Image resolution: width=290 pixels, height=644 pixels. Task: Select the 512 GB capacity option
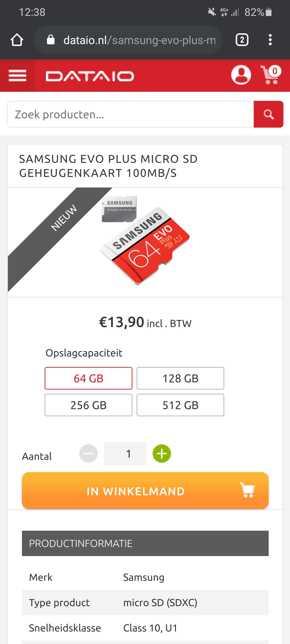coord(180,405)
